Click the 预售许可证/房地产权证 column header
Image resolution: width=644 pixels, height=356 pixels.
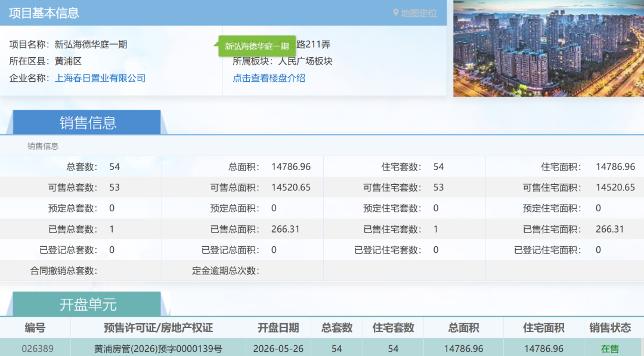(x=158, y=327)
